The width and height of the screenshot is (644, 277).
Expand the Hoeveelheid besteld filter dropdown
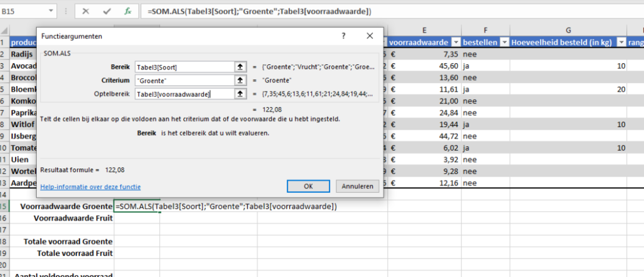(621, 42)
